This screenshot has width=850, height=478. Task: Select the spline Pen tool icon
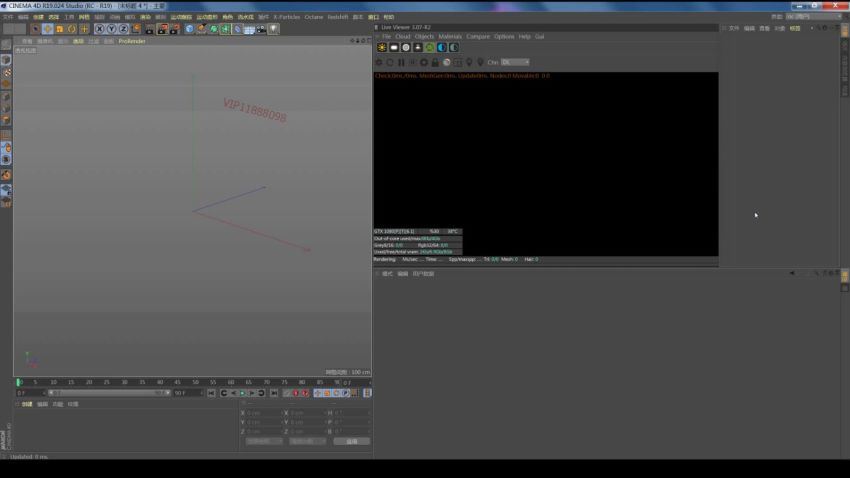[x=201, y=29]
